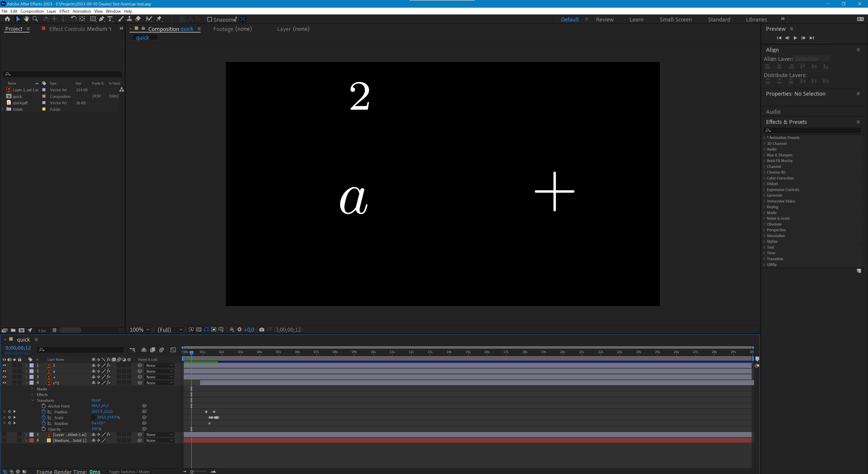868x474 pixels.
Task: Select the Pen tool
Action: click(x=101, y=19)
